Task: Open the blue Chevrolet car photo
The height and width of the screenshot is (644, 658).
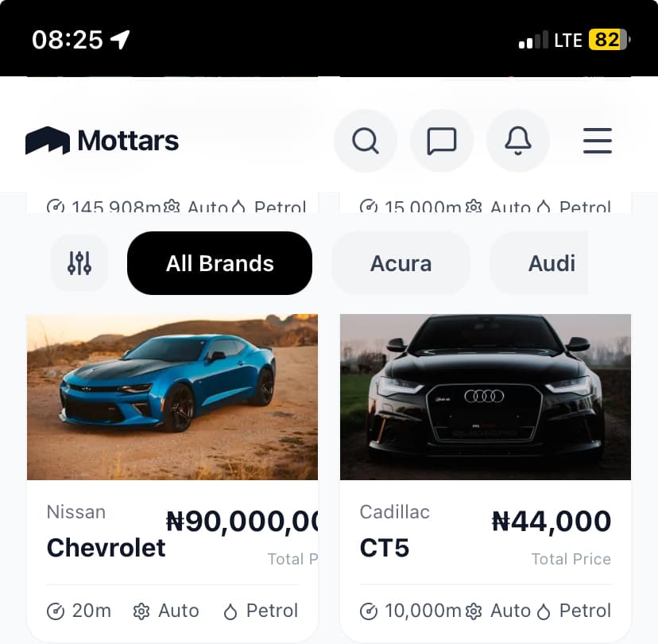Action: point(172,397)
